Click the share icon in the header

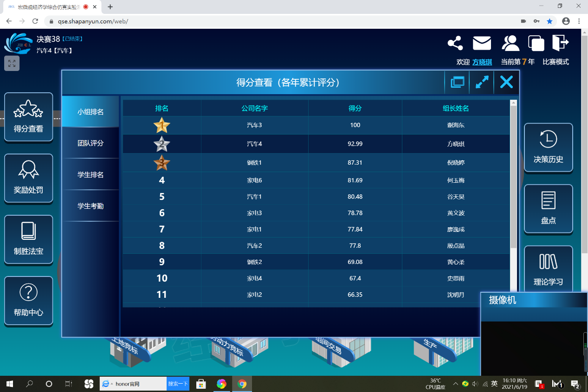pos(455,43)
